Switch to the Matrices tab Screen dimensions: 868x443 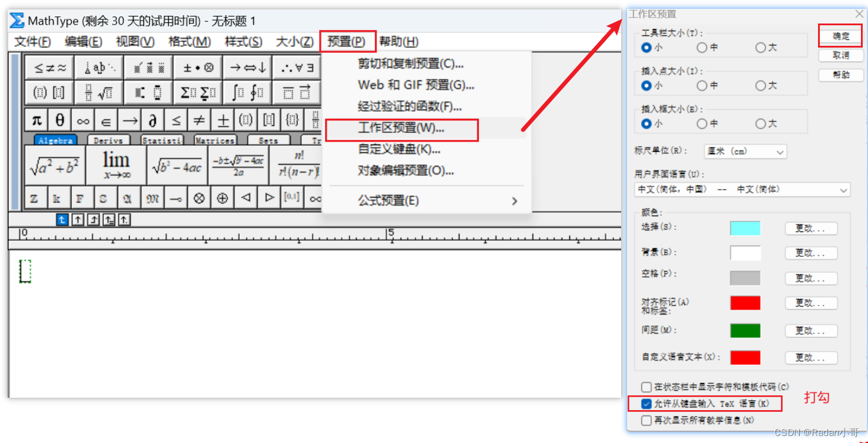click(x=215, y=140)
